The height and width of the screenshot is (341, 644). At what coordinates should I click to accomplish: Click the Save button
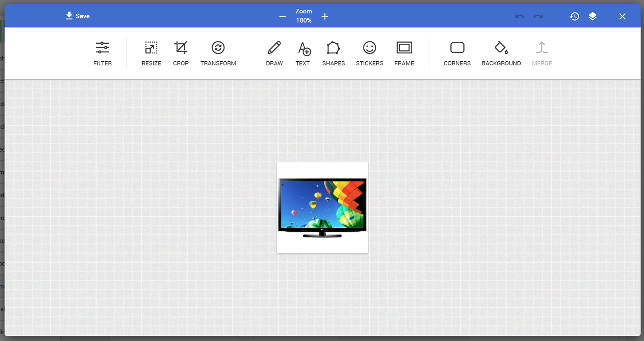point(77,16)
